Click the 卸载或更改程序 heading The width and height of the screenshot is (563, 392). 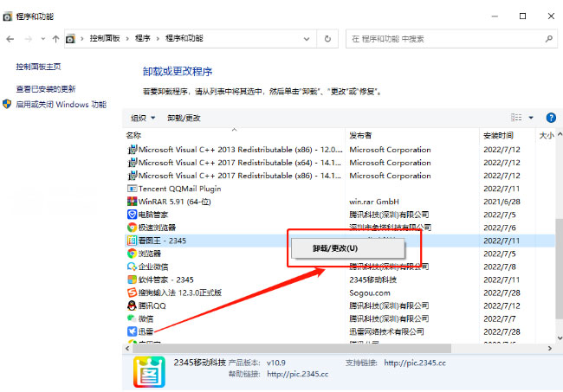(x=178, y=71)
